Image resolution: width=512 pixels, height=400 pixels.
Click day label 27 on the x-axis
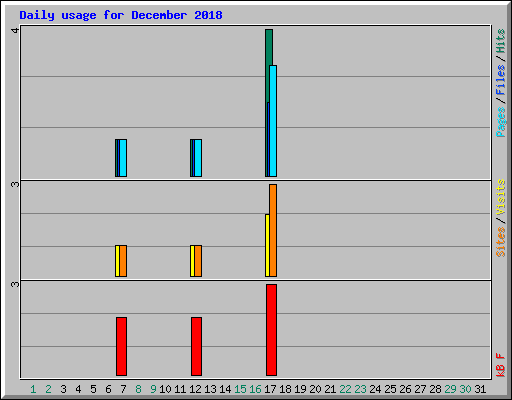coord(420,389)
